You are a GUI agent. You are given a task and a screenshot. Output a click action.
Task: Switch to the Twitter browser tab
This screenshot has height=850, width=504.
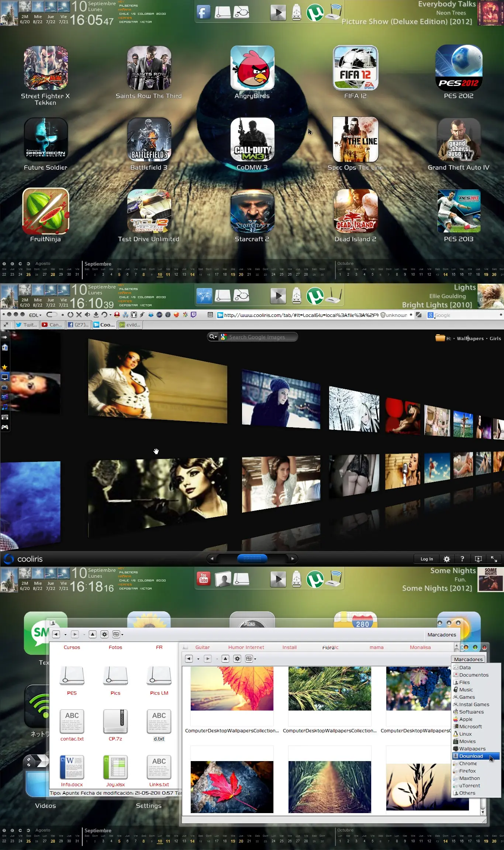pos(27,325)
